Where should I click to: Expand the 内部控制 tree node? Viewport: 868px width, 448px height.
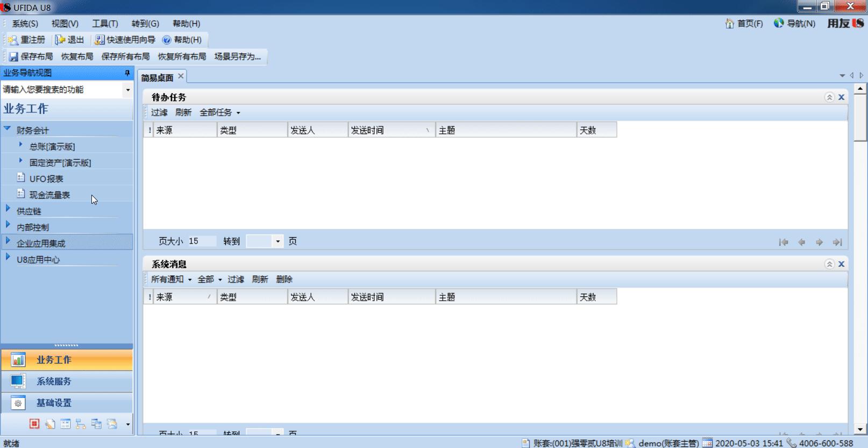[x=8, y=225]
